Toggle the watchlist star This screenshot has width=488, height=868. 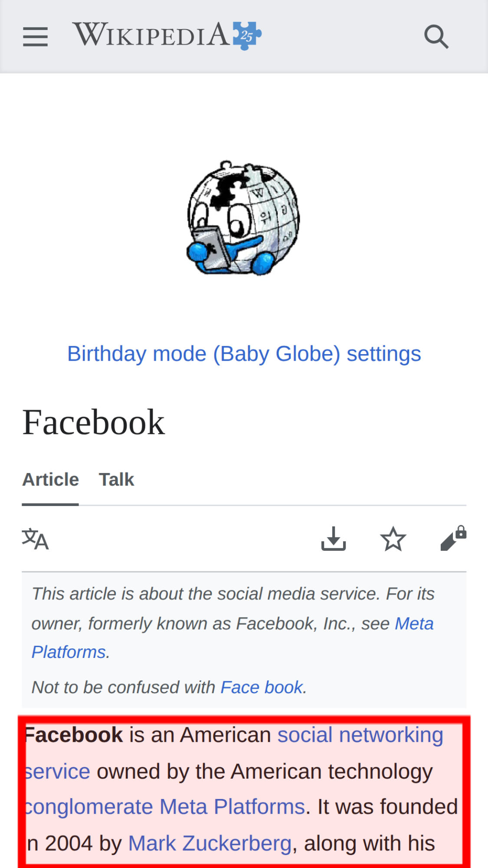point(393,539)
